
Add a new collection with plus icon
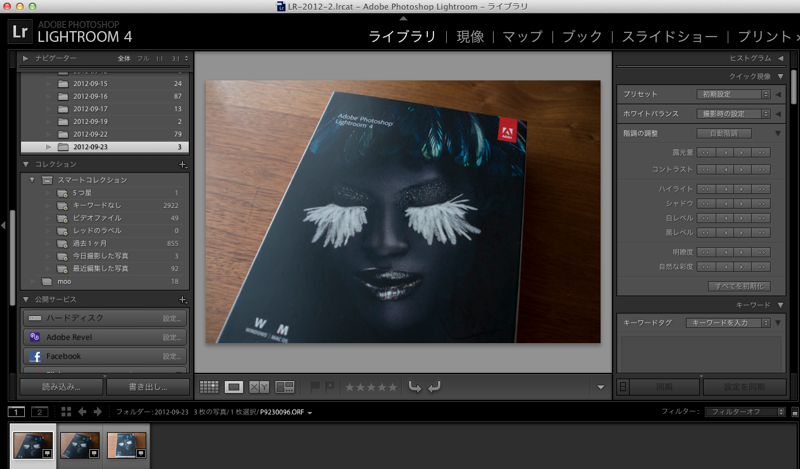pos(183,164)
